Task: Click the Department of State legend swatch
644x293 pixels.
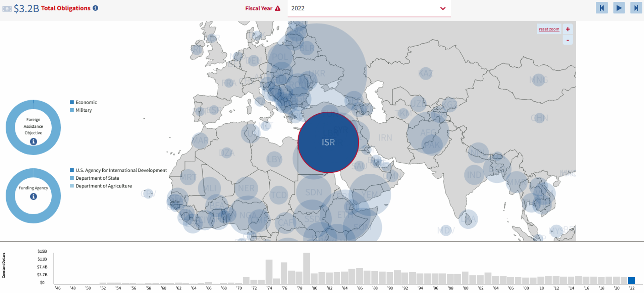Action: [x=72, y=178]
